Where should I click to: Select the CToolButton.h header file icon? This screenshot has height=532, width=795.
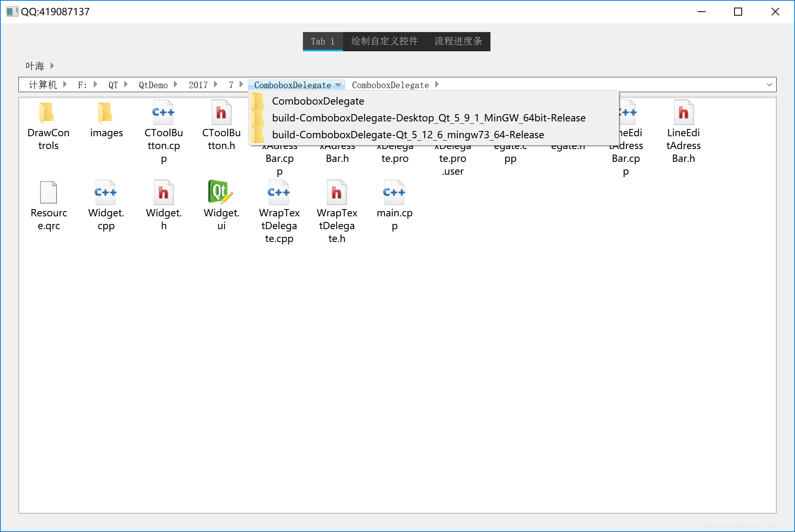(221, 112)
